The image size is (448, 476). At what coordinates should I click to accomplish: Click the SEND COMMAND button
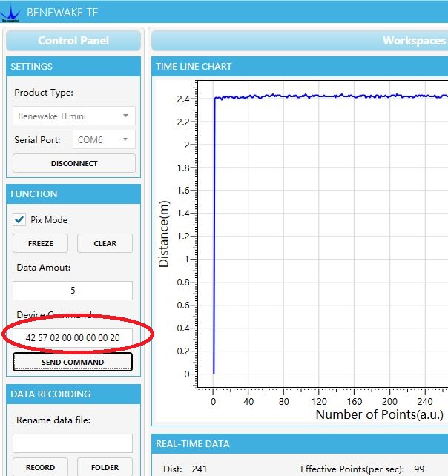[x=73, y=362]
